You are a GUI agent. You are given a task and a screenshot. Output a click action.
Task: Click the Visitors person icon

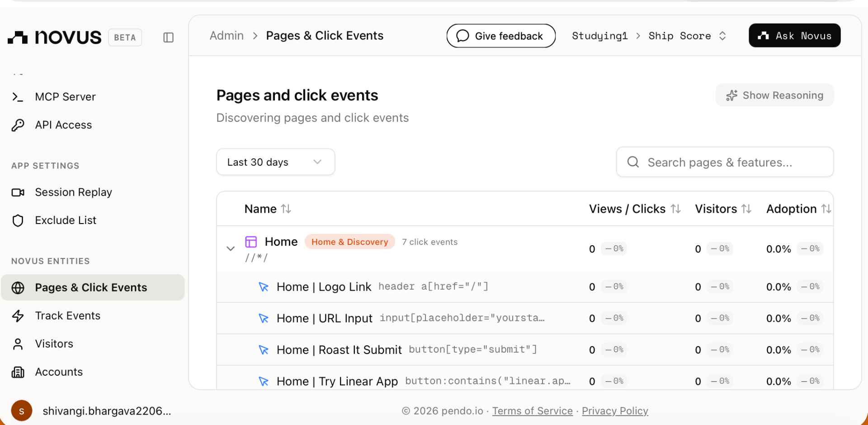point(18,344)
